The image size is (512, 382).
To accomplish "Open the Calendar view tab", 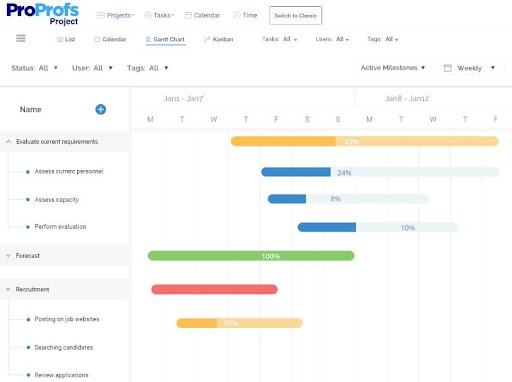I will 110,39.
